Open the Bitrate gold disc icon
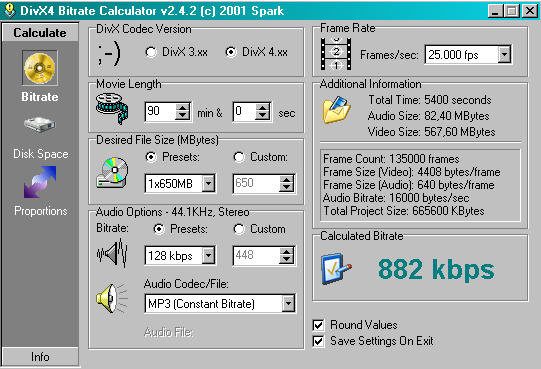 [40, 68]
